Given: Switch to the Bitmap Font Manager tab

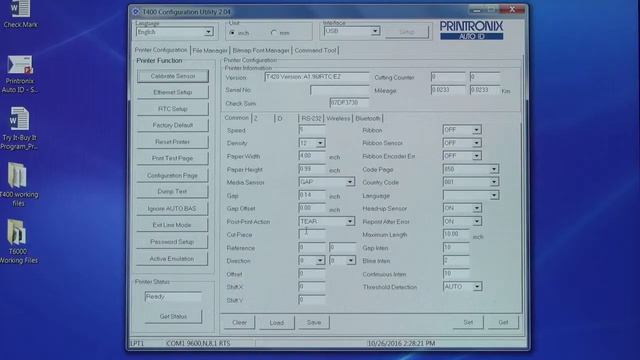Looking at the screenshot, I should [x=261, y=50].
